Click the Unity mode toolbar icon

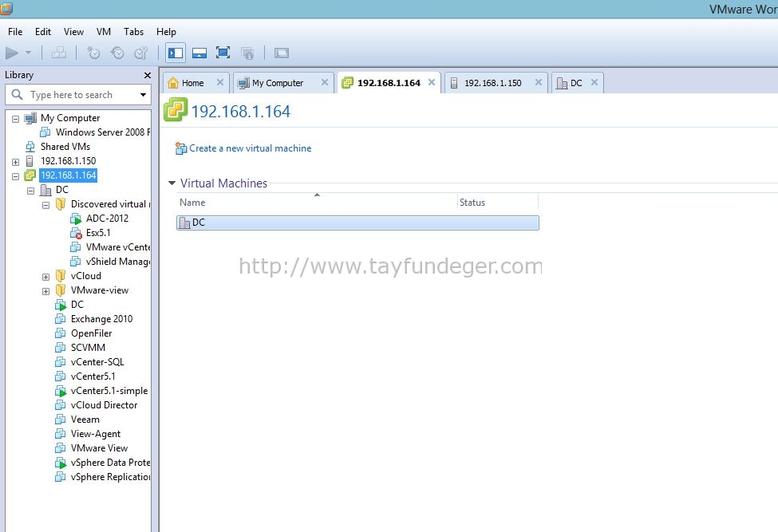coord(247,53)
